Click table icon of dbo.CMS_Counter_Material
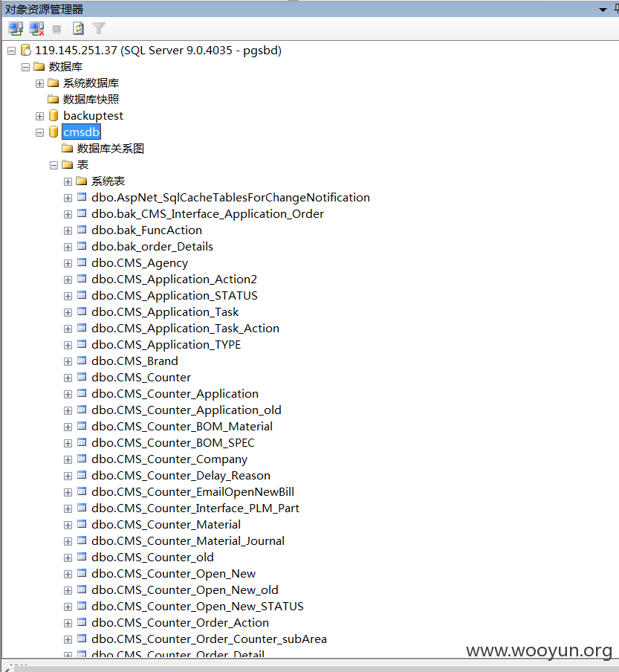The height and width of the screenshot is (672, 619). coord(82,524)
